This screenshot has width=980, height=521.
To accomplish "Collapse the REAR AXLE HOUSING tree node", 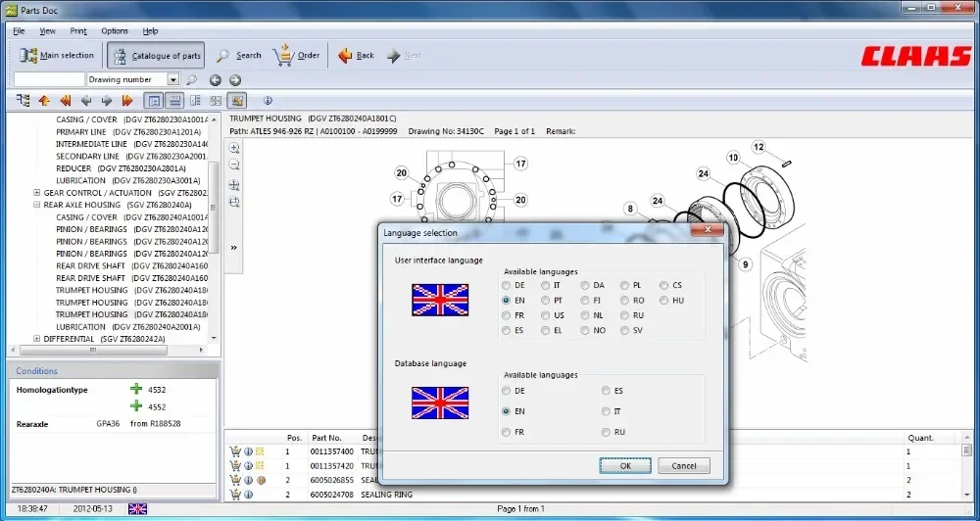I will (36, 205).
